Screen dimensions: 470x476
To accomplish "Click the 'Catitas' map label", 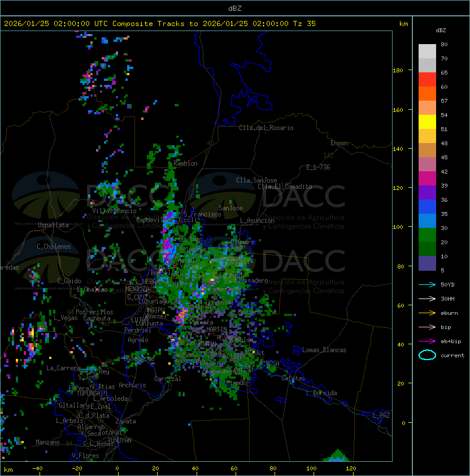I will [293, 379].
